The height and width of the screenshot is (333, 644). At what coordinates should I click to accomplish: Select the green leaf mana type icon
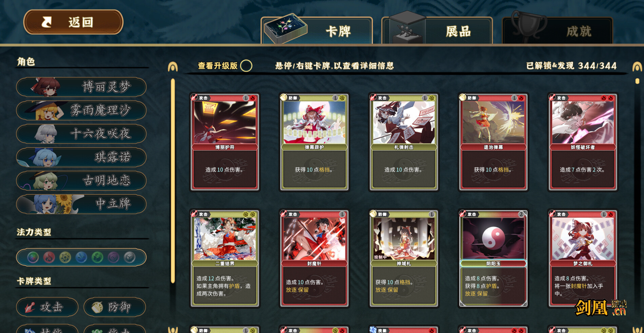click(97, 257)
